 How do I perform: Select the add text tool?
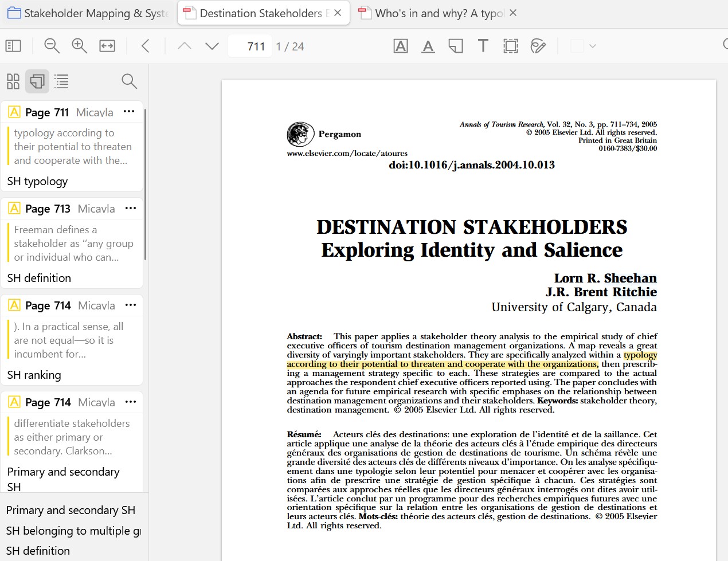[483, 46]
